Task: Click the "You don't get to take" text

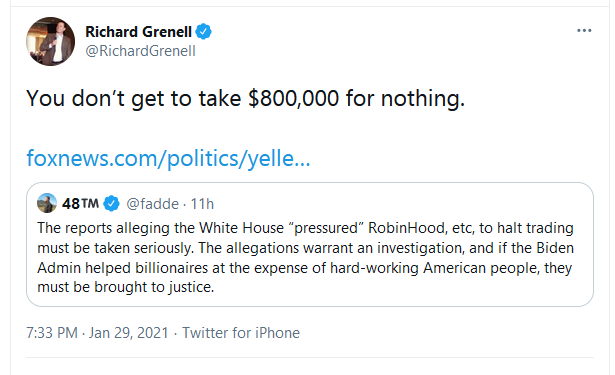Action: 134,98
